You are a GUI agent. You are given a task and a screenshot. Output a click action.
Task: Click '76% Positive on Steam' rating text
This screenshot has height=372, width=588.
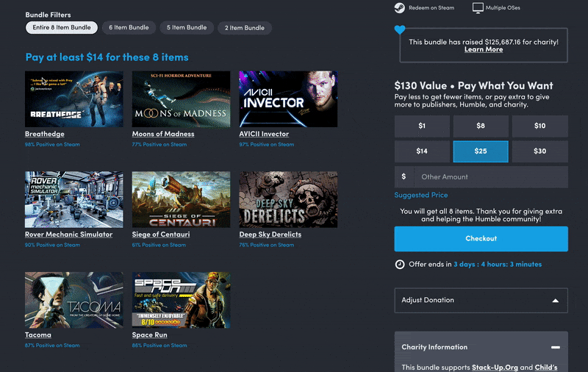click(x=267, y=245)
